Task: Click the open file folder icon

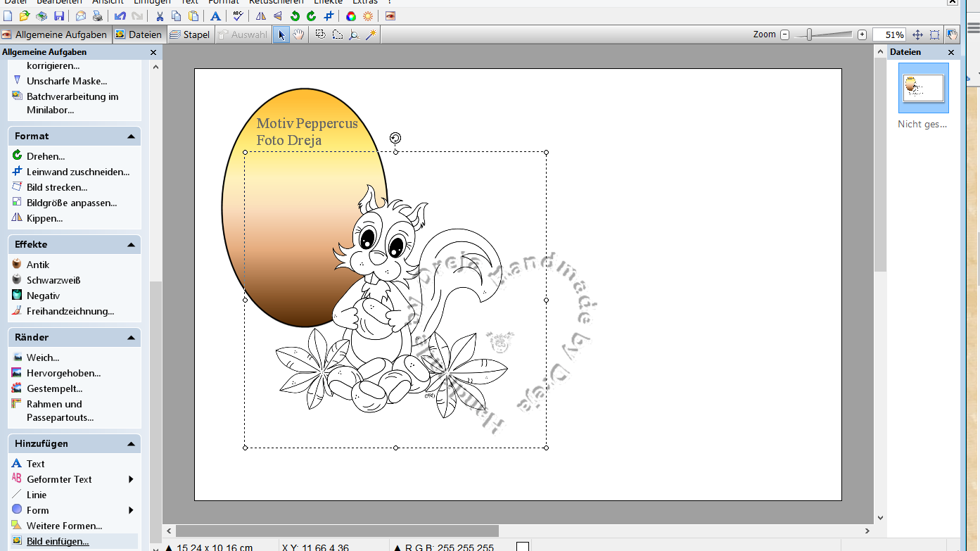Action: point(25,16)
